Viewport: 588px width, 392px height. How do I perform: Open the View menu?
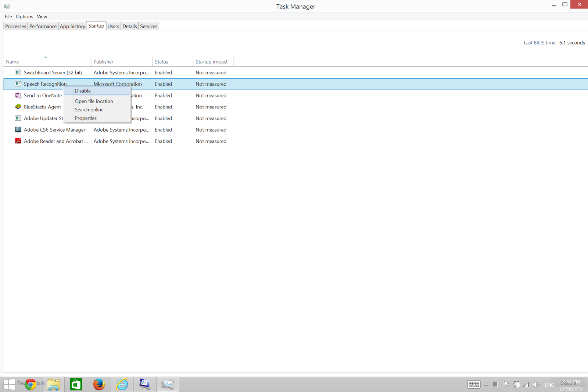point(42,17)
